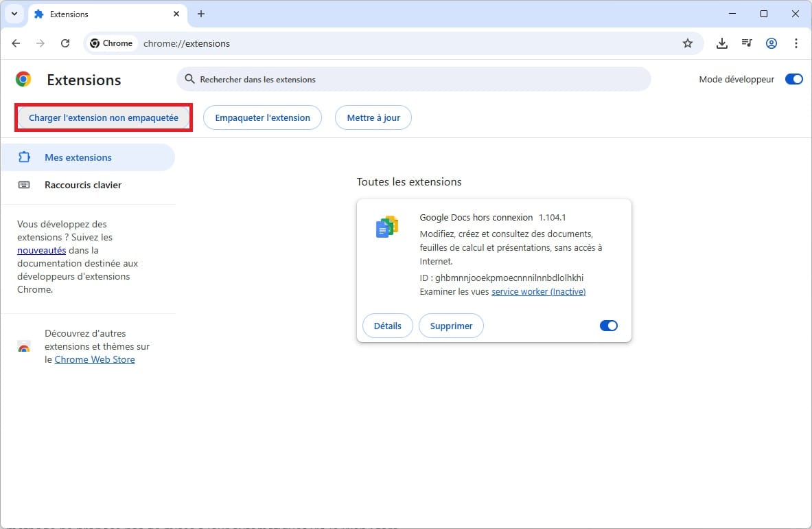Click the Chrome Web Store icon in sidebar

(x=24, y=347)
